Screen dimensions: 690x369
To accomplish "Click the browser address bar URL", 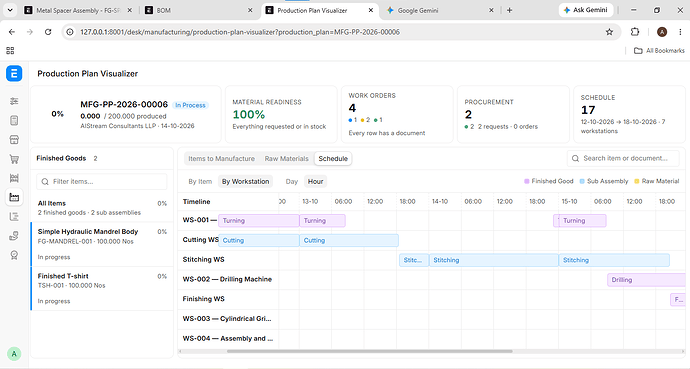I will point(240,32).
